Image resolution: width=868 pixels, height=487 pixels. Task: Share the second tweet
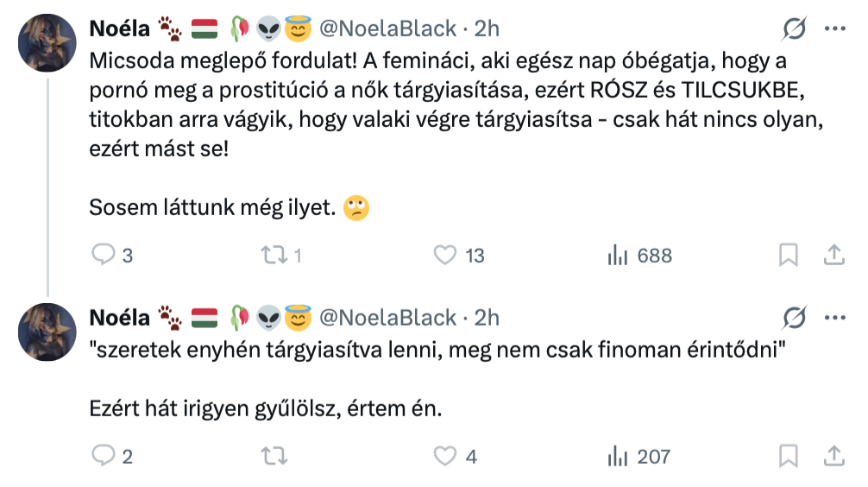click(833, 456)
